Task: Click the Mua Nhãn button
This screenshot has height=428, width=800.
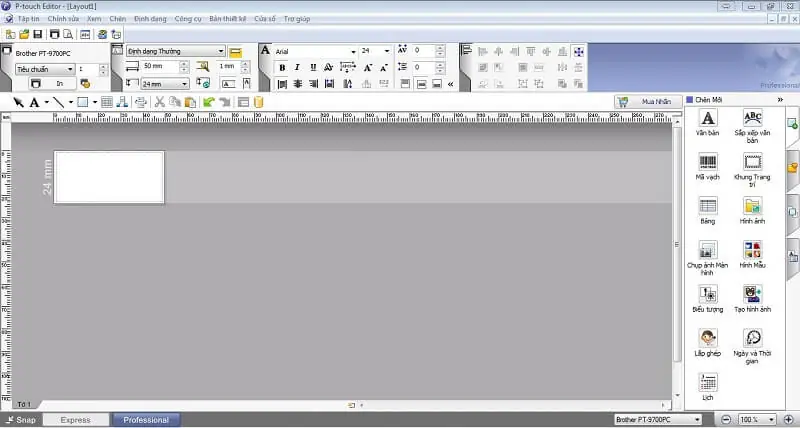Action: click(648, 102)
